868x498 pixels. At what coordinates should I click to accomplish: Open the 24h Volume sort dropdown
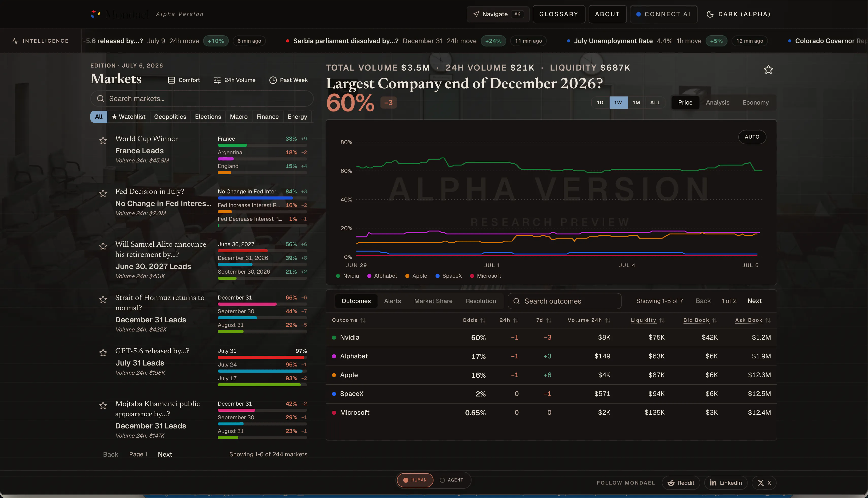235,80
